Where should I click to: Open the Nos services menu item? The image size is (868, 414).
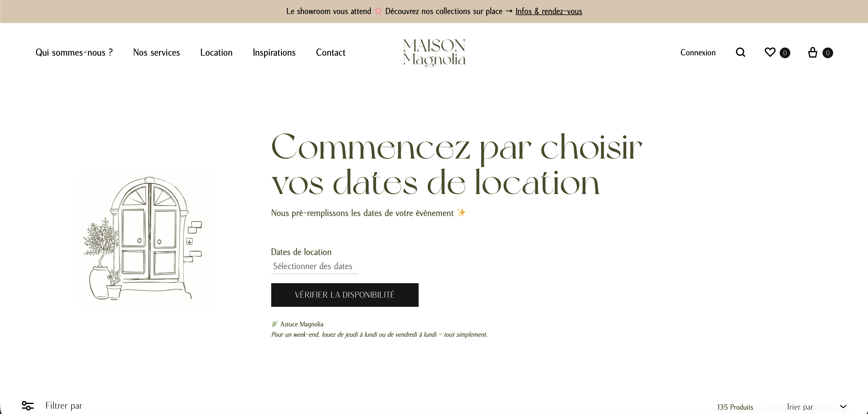tap(156, 53)
